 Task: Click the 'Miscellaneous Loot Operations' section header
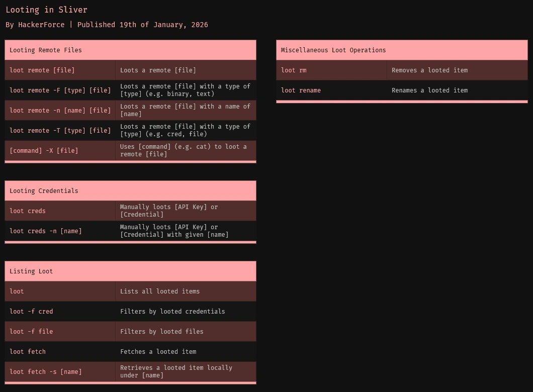[x=402, y=50]
